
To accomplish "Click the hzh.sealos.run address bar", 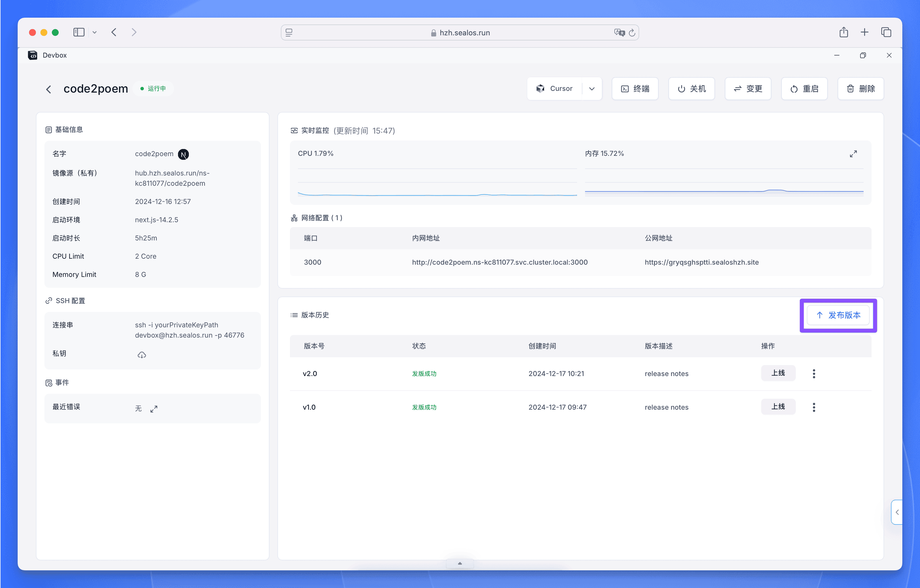I will pyautogui.click(x=460, y=33).
